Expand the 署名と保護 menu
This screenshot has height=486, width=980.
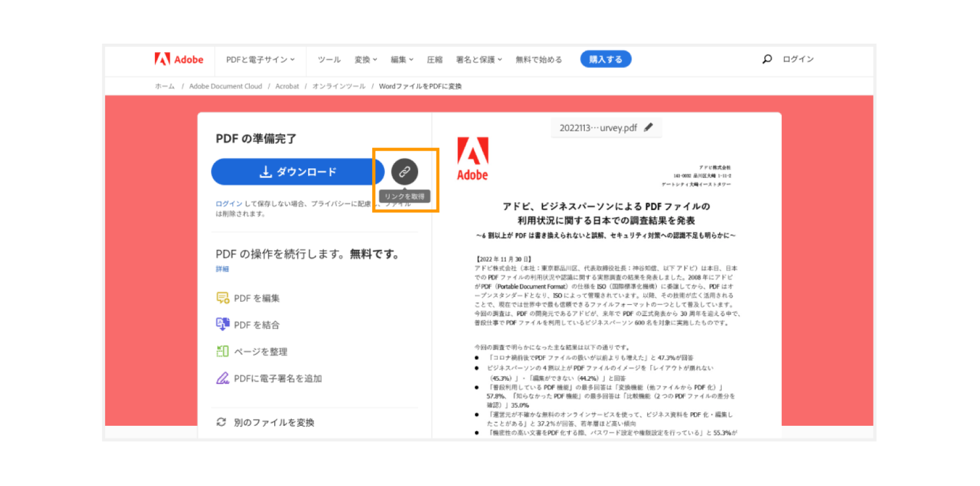coord(479,60)
